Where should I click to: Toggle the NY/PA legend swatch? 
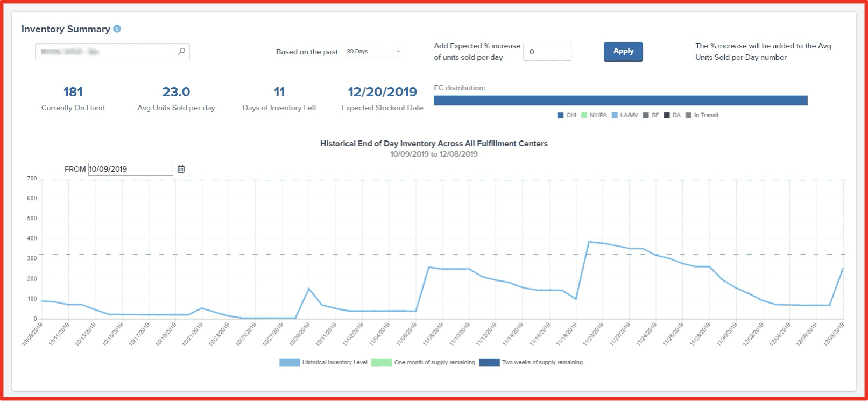point(584,115)
